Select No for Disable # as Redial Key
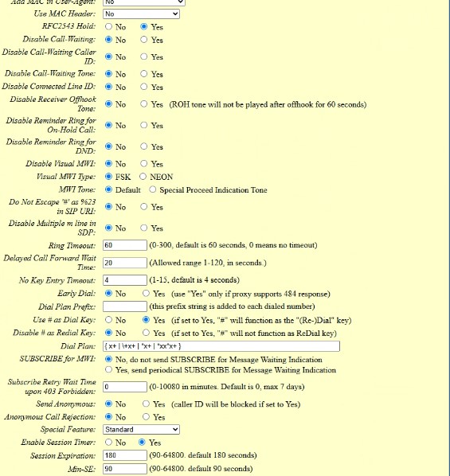Viewport: 450px width, 476px height. coord(108,333)
